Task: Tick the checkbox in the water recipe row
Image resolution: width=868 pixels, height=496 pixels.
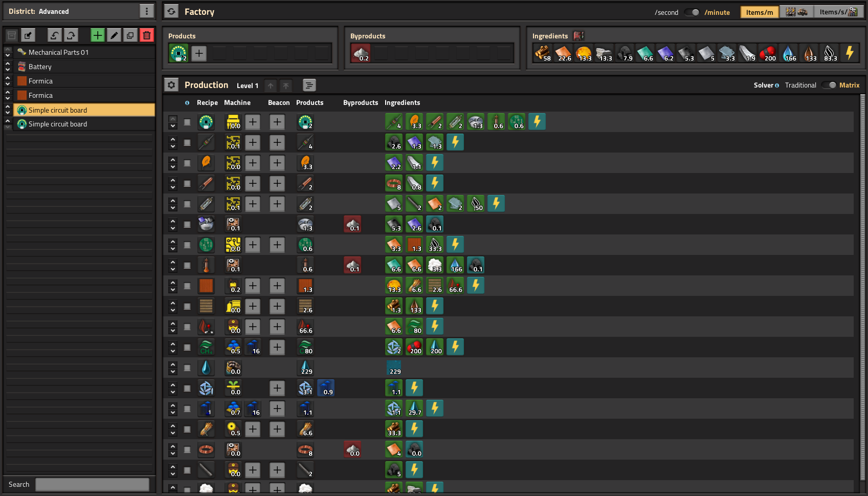Action: pyautogui.click(x=187, y=368)
